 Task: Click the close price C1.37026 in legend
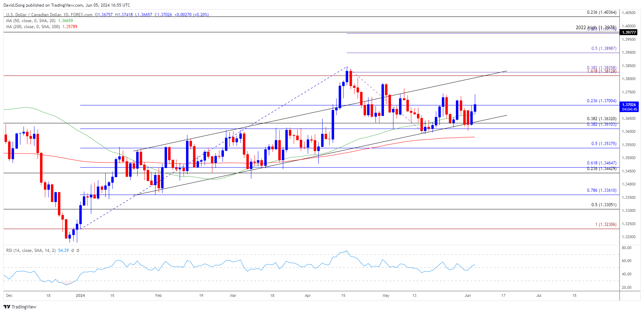pyautogui.click(x=163, y=15)
